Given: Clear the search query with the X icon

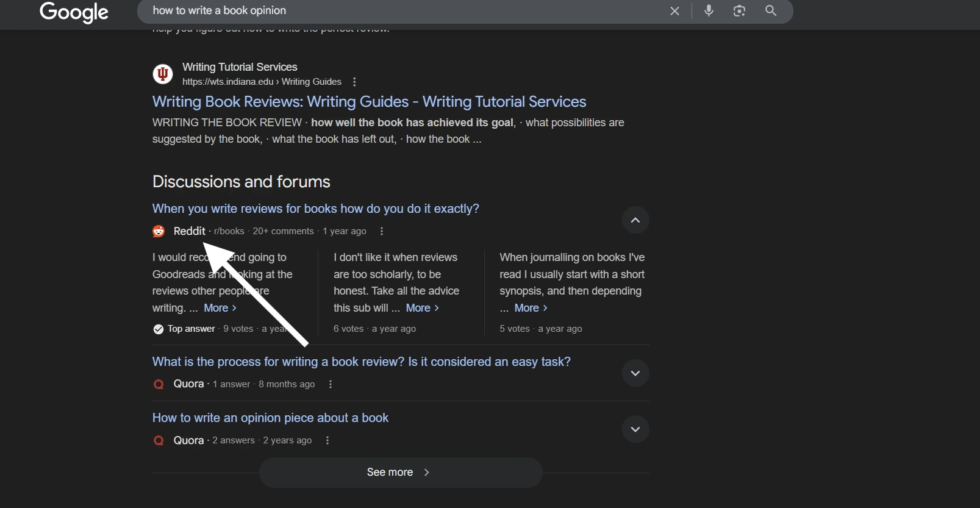Looking at the screenshot, I should tap(674, 11).
